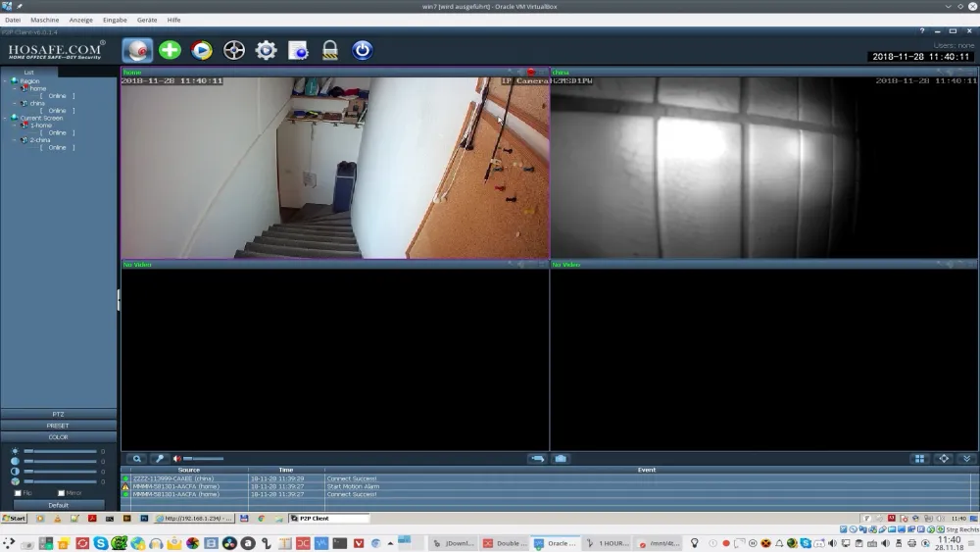
Task: Change grid layout with four-window icon
Action: (x=919, y=459)
